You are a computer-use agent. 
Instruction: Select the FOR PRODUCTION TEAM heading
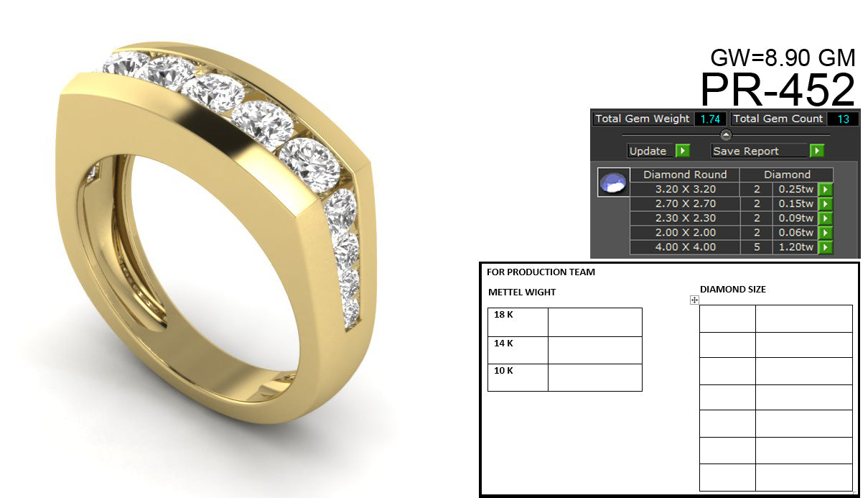pos(541,272)
